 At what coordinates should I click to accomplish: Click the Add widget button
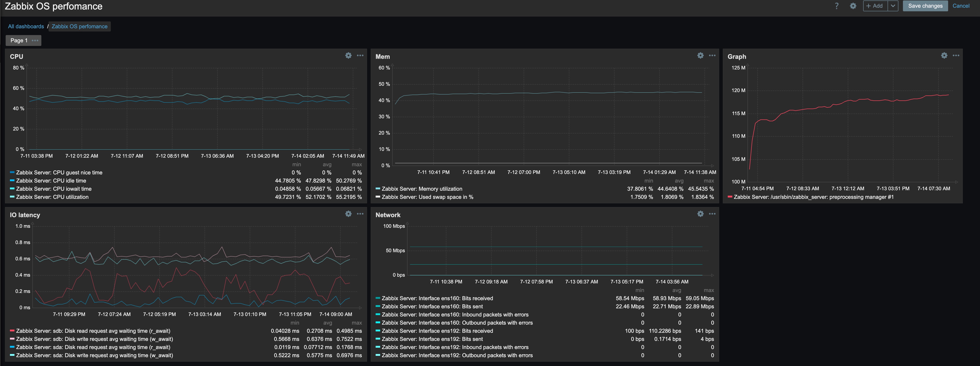coord(875,6)
